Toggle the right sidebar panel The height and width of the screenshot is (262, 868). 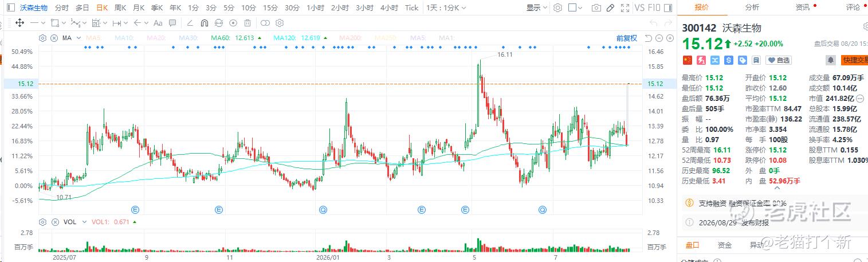click(669, 8)
